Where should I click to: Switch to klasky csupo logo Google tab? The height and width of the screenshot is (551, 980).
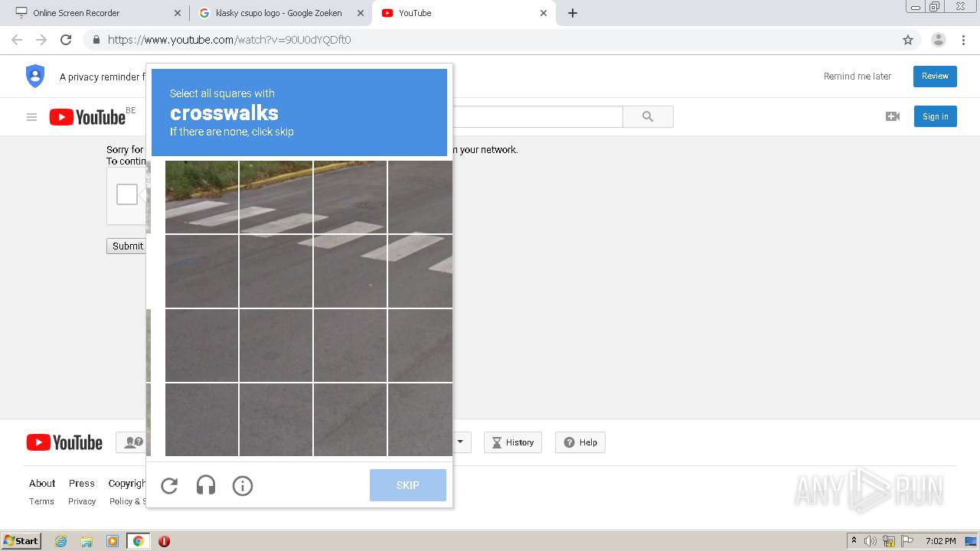pos(279,13)
